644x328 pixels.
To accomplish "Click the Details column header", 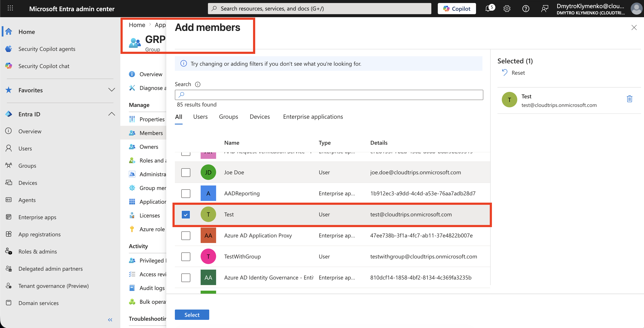I will (x=379, y=143).
